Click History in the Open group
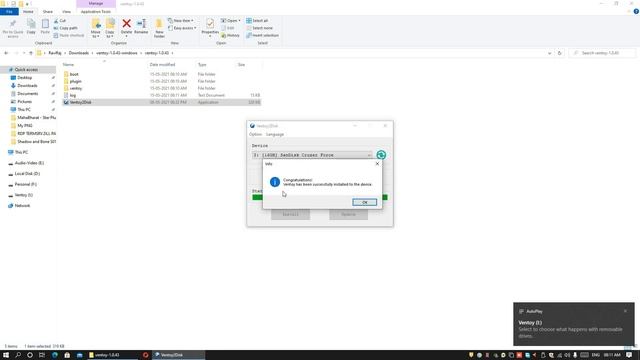Screen dimensions: 640x360 coord(231,36)
